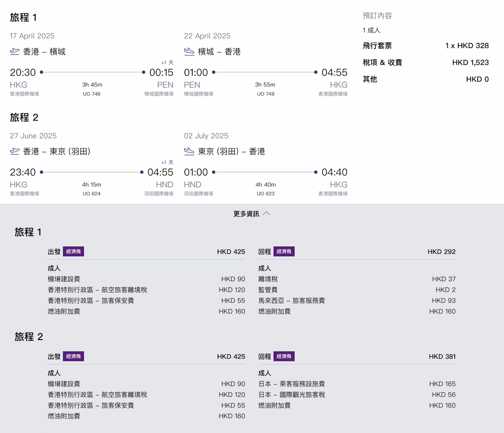Click the +1 天 indicator above 00:15 arrival

coord(167,63)
